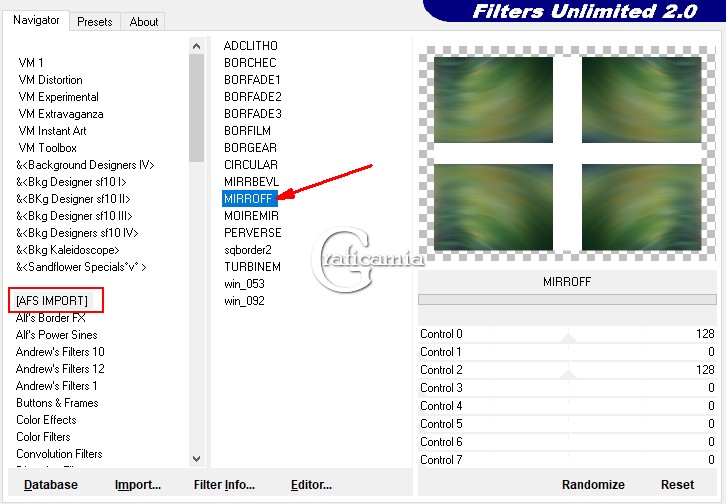The width and height of the screenshot is (726, 504).
Task: Choose the PERVERSE filter
Action: [252, 233]
